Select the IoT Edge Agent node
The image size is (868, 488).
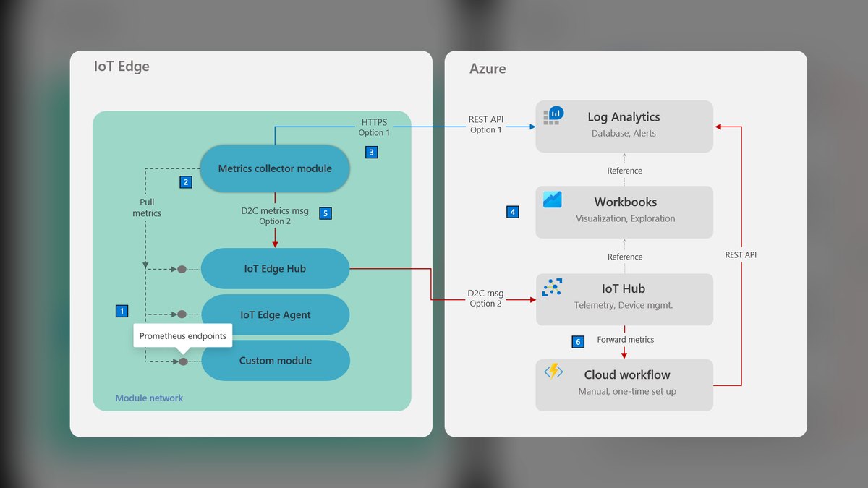tap(275, 315)
